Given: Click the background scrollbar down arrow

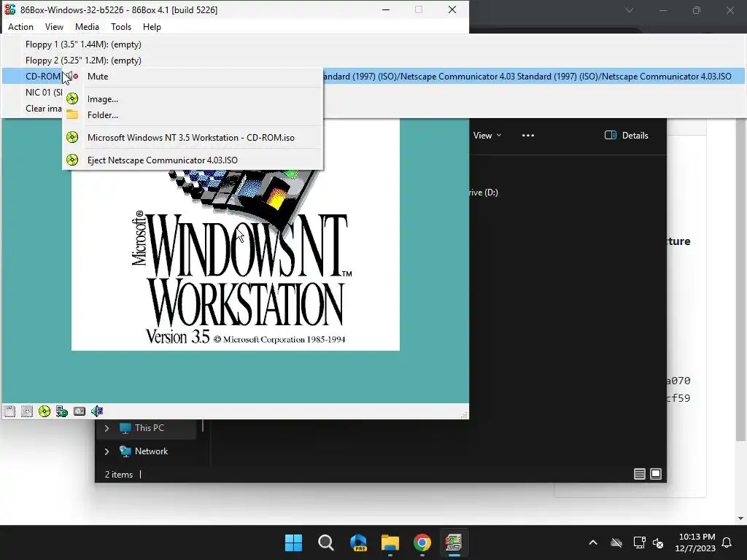Looking at the screenshot, I should click(741, 518).
